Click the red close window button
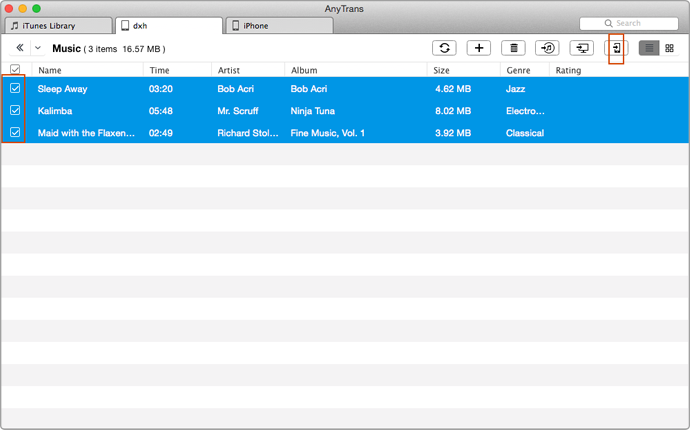The image size is (690, 430). pyautogui.click(x=9, y=8)
